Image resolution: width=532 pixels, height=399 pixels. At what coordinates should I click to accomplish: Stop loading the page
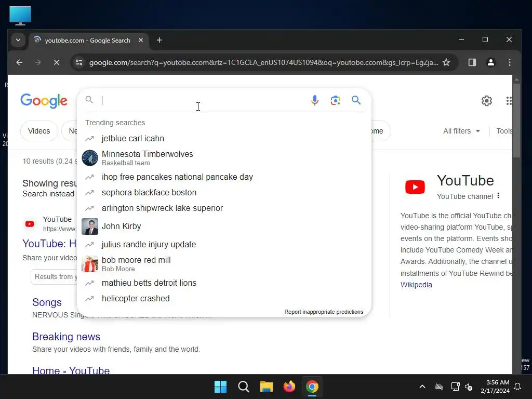[57, 62]
